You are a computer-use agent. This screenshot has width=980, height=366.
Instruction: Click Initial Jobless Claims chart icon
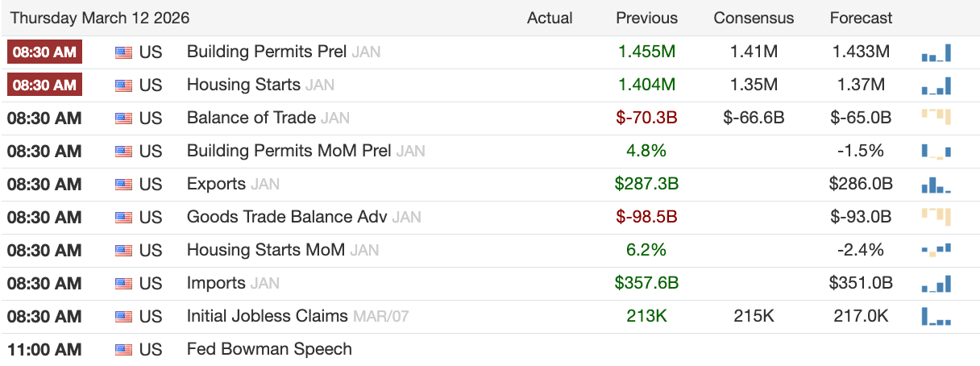point(936,316)
